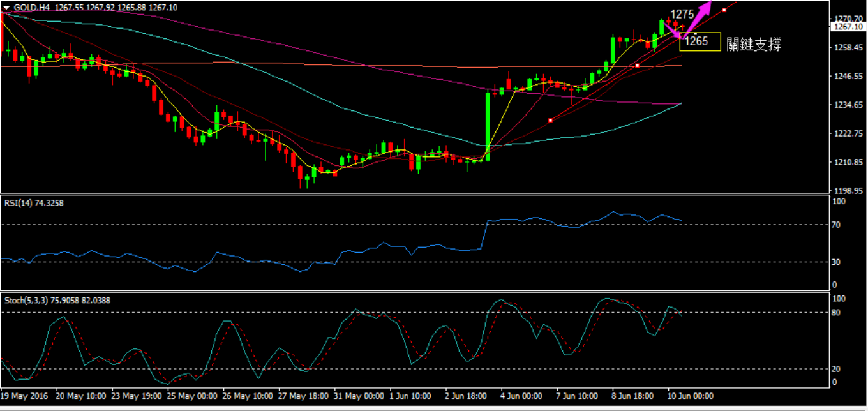Click the 1210.85 price axis label
The height and width of the screenshot is (411, 868).
848,163
